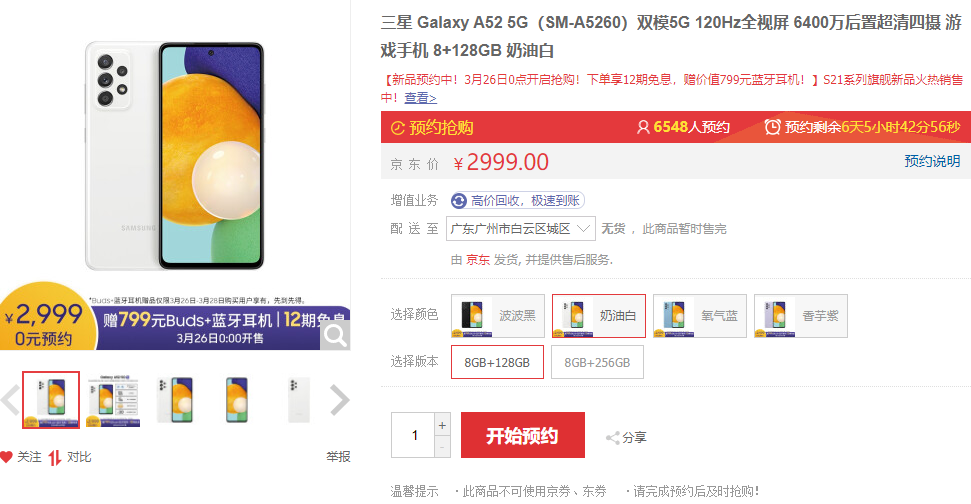Show next thumbnails with right arrow
The height and width of the screenshot is (504, 971).
pyautogui.click(x=340, y=400)
